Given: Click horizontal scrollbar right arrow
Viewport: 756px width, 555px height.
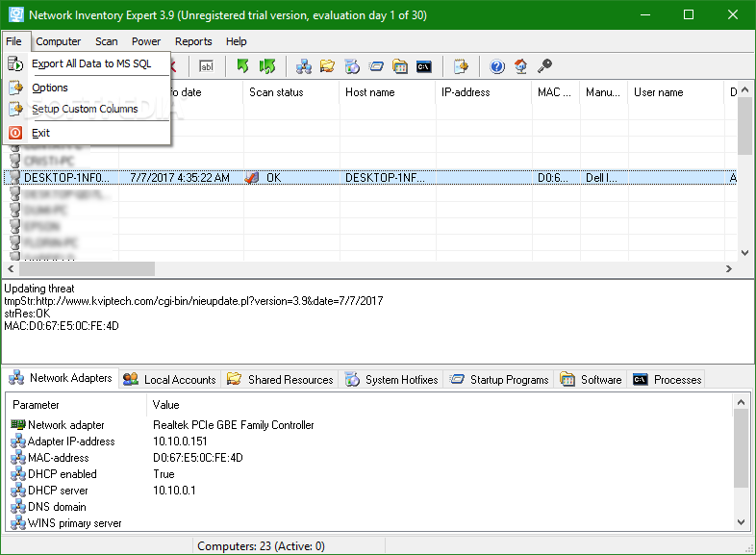Looking at the screenshot, I should coord(729,268).
